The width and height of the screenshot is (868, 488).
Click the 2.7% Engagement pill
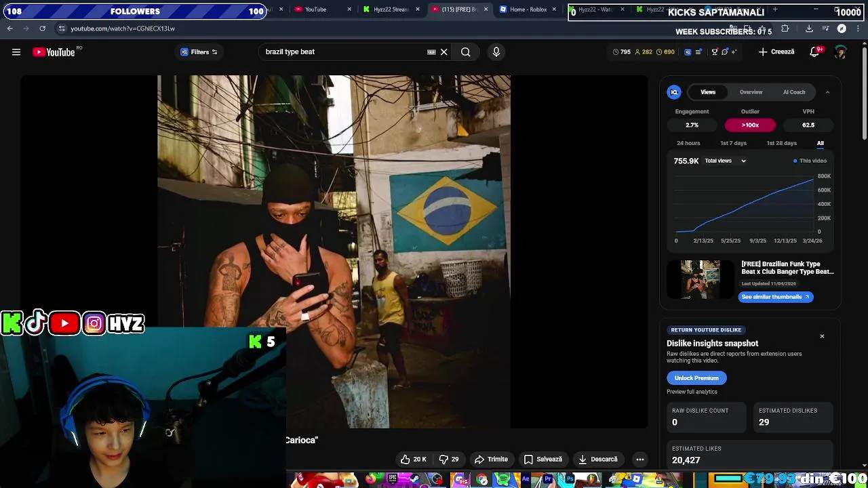click(692, 125)
